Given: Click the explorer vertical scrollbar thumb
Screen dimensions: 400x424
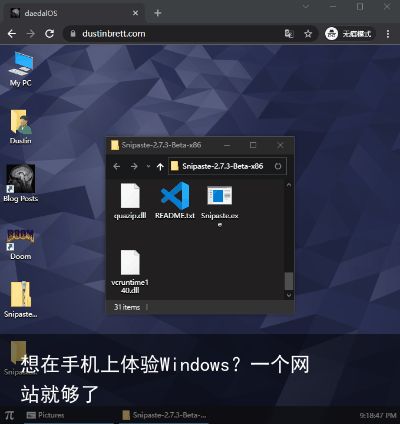Looking at the screenshot, I should 289,281.
